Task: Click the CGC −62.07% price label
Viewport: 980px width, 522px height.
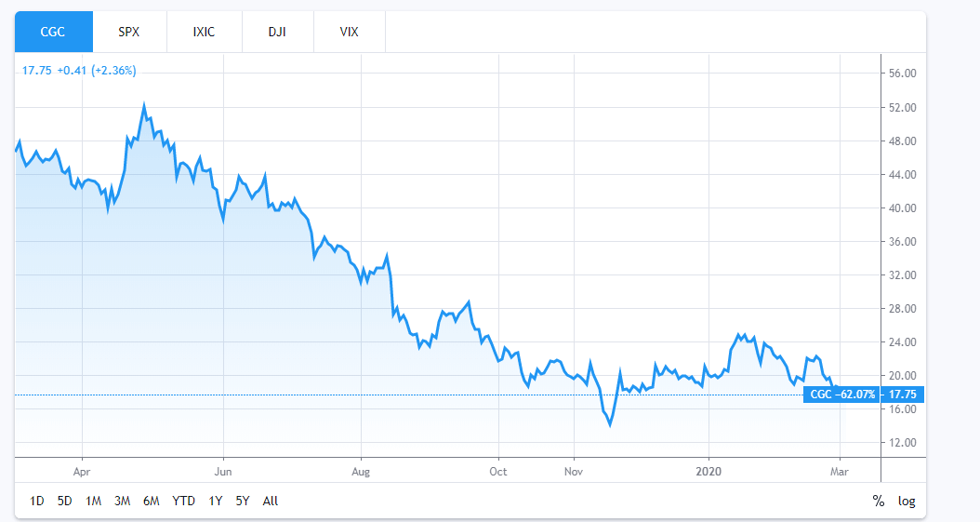Action: [x=841, y=395]
